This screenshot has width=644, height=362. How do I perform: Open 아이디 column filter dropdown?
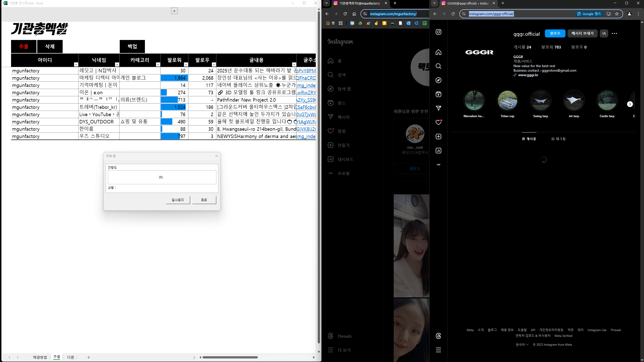click(76, 65)
